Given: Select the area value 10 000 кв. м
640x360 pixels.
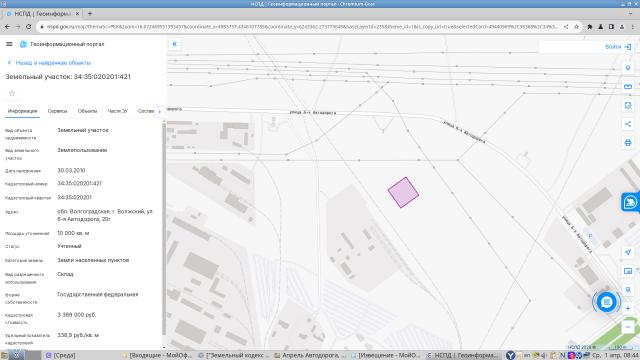Looking at the screenshot, I should pyautogui.click(x=73, y=233).
